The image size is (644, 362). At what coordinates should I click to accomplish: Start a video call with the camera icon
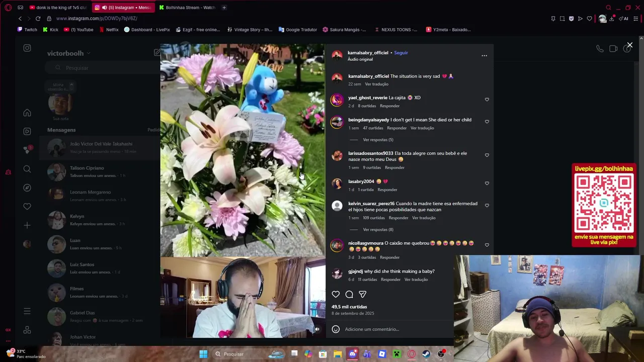tap(613, 49)
